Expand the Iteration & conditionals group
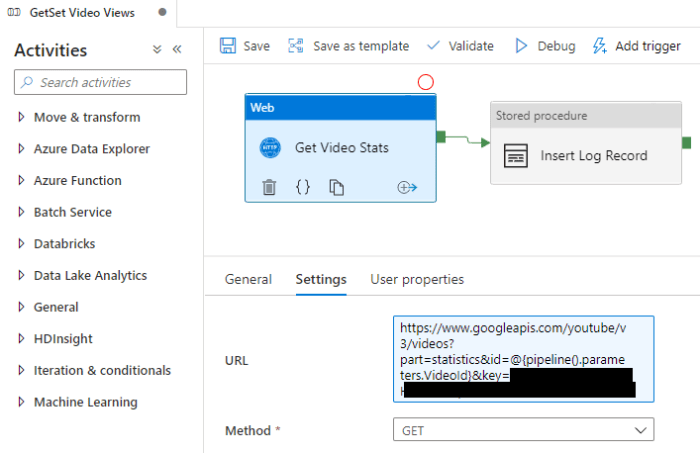Image resolution: width=700 pixels, height=453 pixels. pos(22,371)
